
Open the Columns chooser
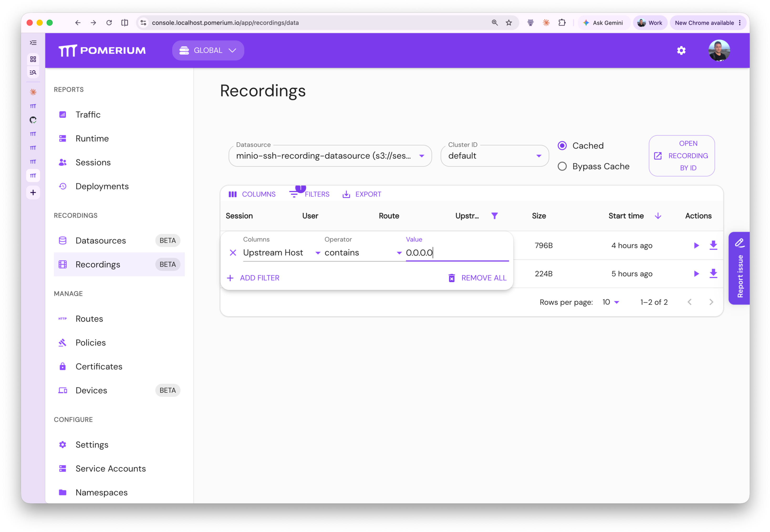(252, 194)
